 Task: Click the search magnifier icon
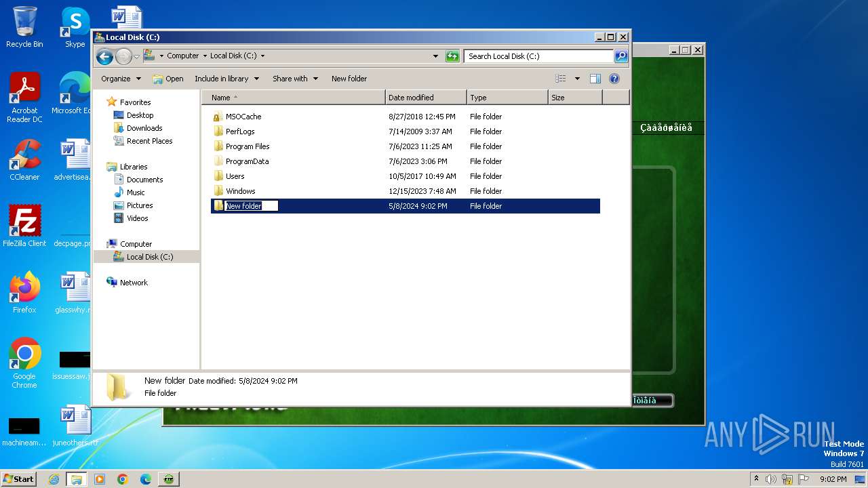[620, 56]
